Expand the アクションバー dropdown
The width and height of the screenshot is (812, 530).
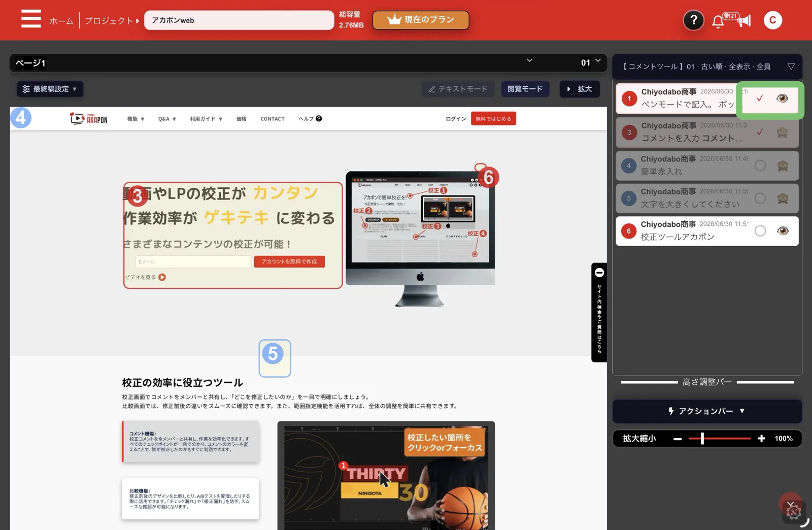click(x=707, y=411)
